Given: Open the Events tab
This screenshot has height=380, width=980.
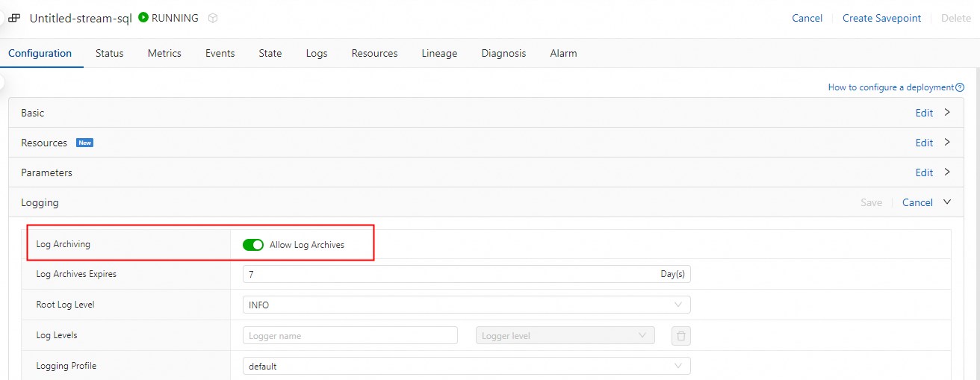Looking at the screenshot, I should point(220,54).
